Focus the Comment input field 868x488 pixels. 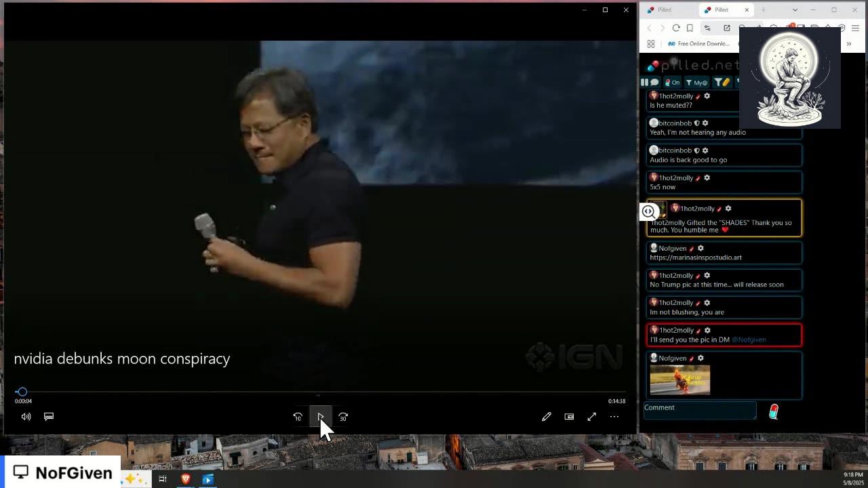pos(699,410)
